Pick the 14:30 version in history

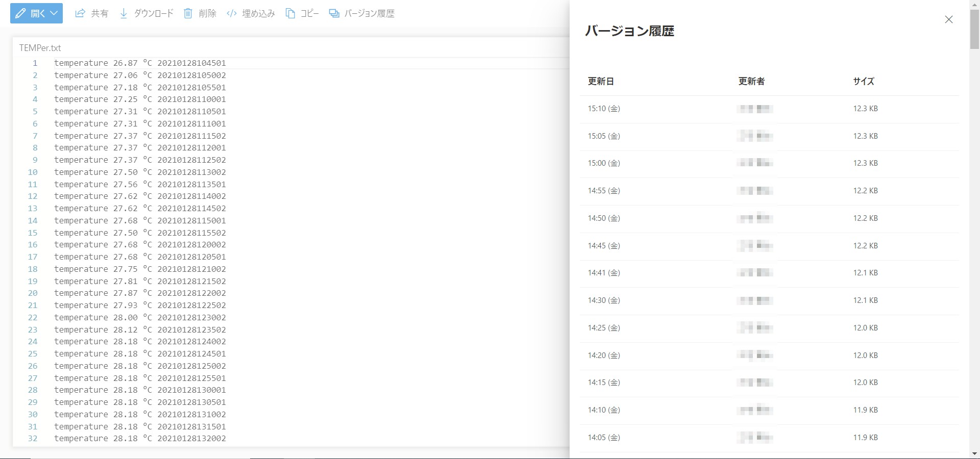[604, 300]
